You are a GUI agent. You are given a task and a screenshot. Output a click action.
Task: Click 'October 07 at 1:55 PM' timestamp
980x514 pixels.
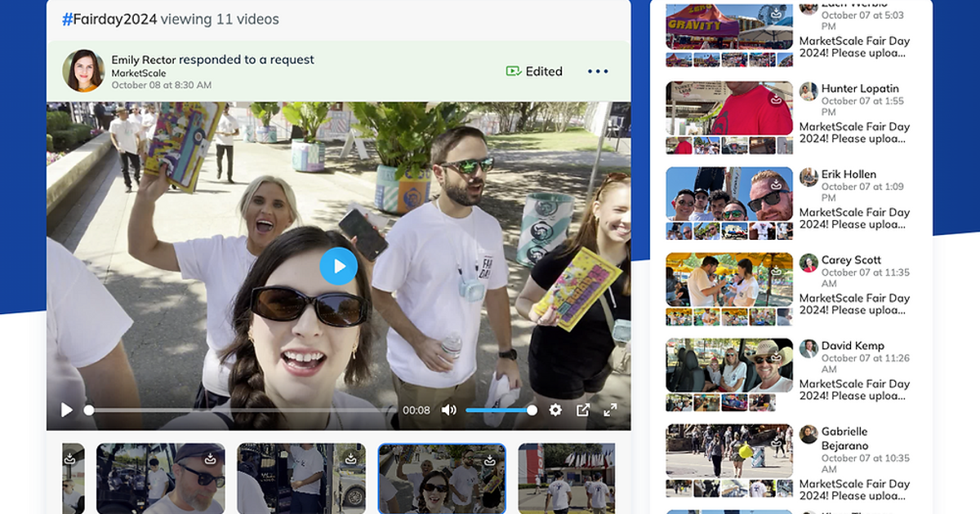(x=862, y=107)
